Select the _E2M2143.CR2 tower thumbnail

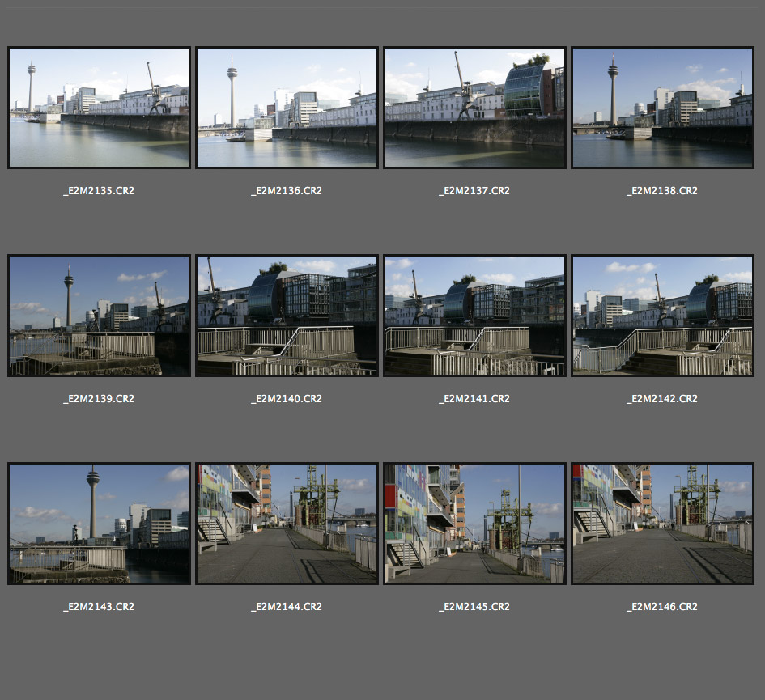pyautogui.click(x=99, y=524)
